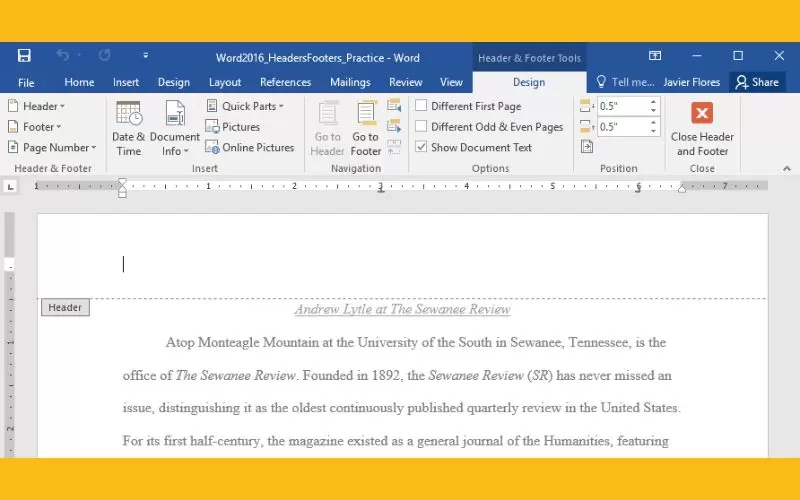
Task: Click the right indent marker on ruler
Action: pyautogui.click(x=682, y=189)
